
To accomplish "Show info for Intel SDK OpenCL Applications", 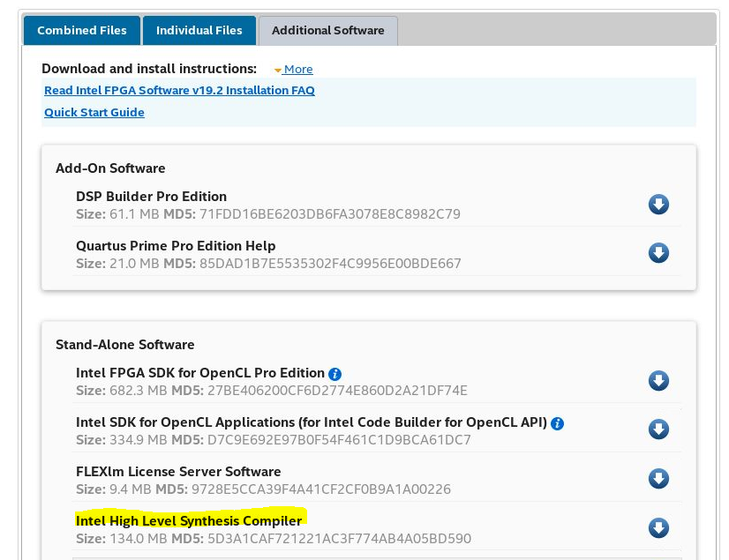I will (x=557, y=423).
